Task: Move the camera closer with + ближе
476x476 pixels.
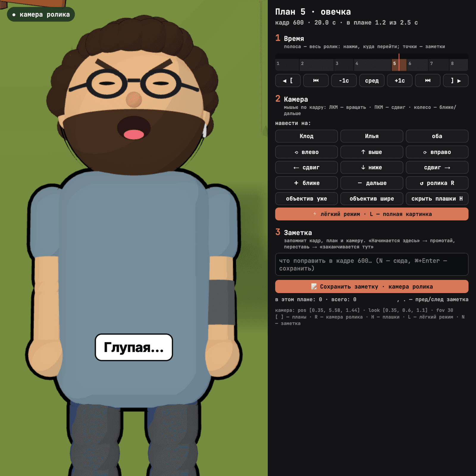Action: [x=306, y=183]
